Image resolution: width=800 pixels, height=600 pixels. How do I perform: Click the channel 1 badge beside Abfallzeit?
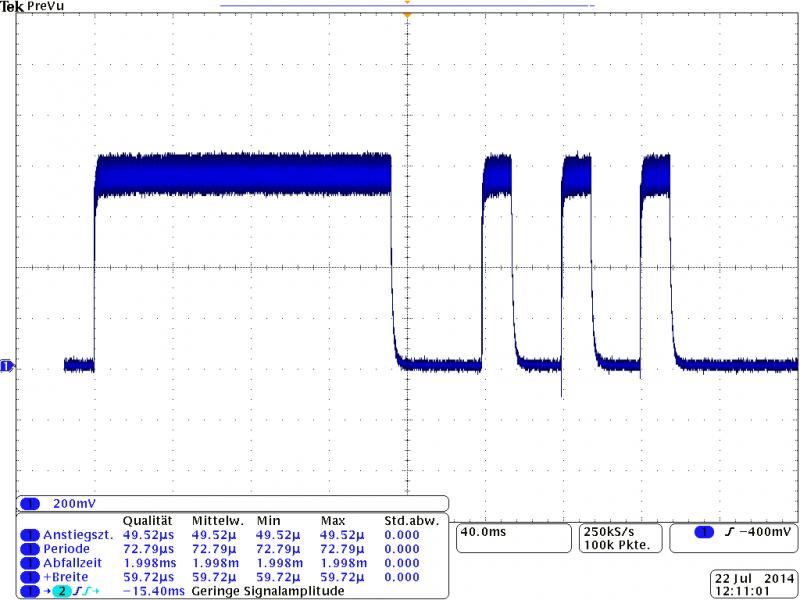(29, 563)
